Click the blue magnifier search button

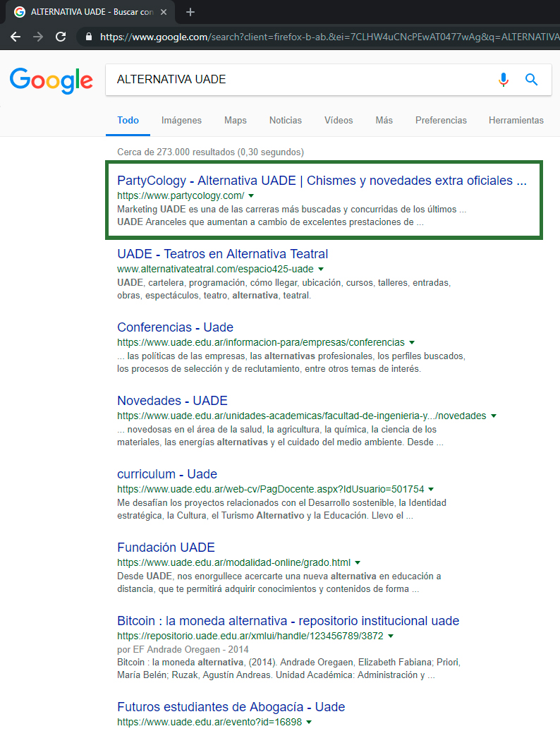(532, 80)
